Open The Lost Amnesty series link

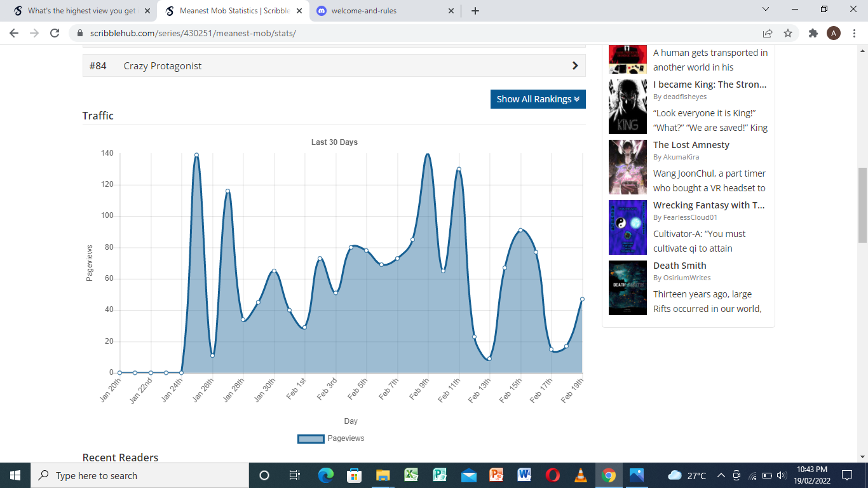pos(691,145)
